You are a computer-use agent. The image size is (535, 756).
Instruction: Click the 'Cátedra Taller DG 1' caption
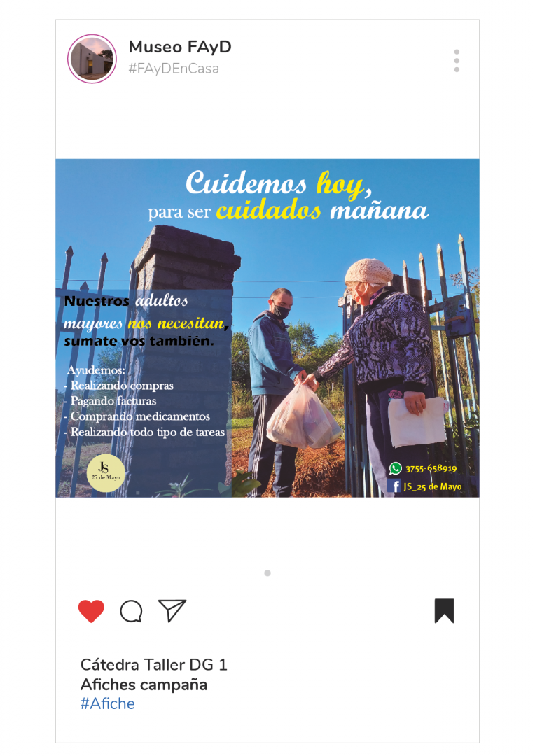(x=153, y=665)
